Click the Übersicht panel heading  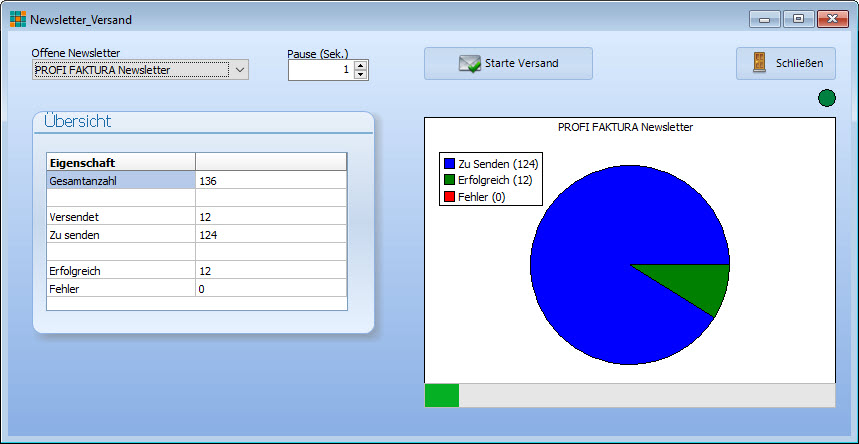click(x=77, y=121)
